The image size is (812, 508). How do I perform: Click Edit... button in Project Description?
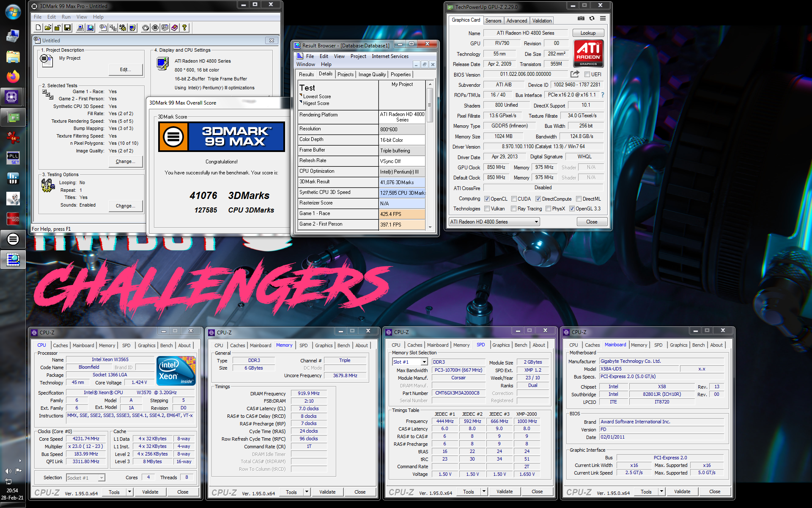(x=126, y=69)
